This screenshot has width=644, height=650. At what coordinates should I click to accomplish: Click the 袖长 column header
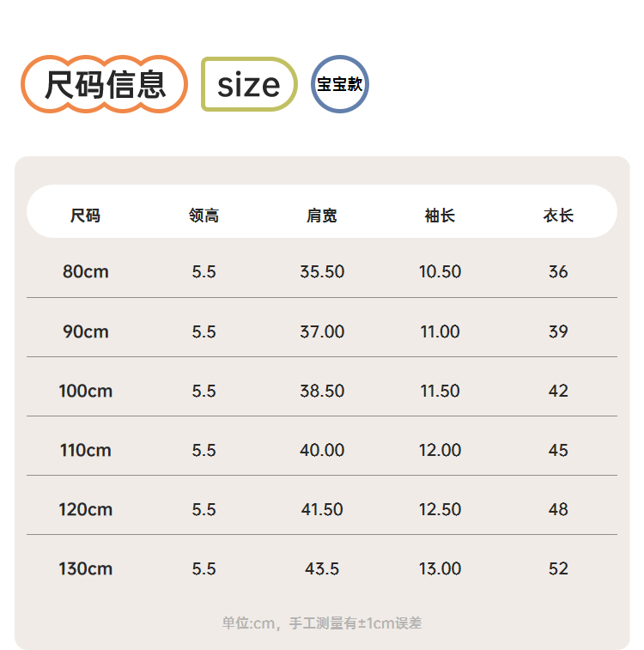440,216
